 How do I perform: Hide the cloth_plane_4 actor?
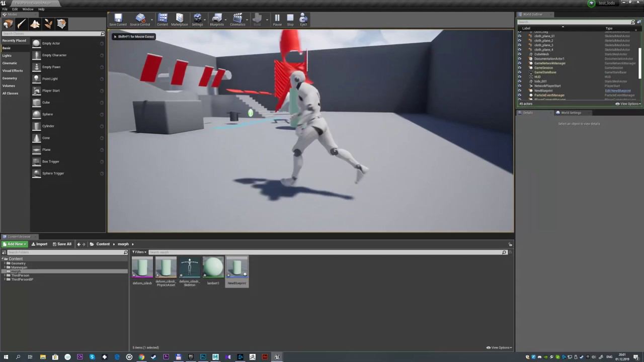[x=520, y=50]
